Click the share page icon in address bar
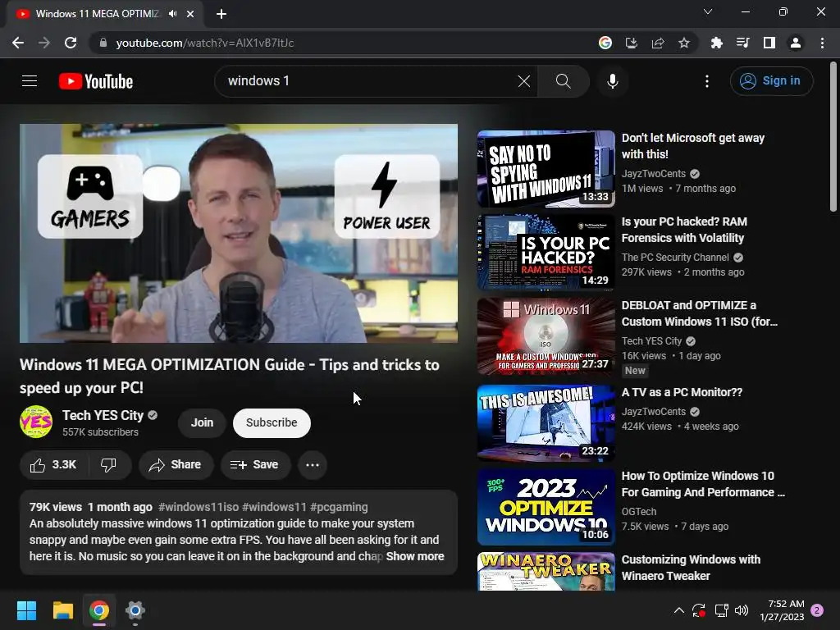This screenshot has width=840, height=630. (658, 43)
